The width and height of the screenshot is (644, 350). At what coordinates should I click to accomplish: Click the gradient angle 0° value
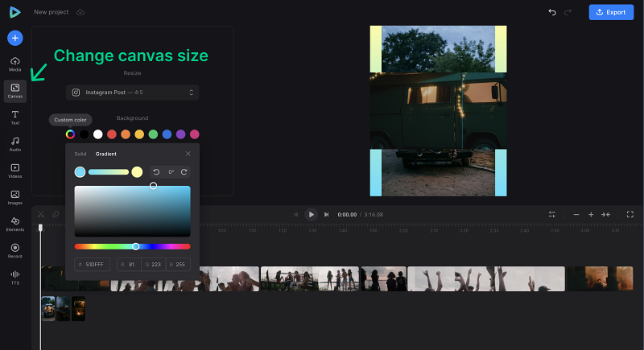coord(171,172)
